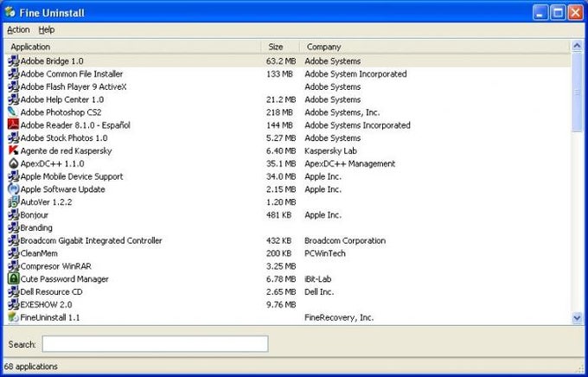This screenshot has width=588, height=377.
Task: Select the Apple Mobile Device Support entry
Action: (72, 176)
